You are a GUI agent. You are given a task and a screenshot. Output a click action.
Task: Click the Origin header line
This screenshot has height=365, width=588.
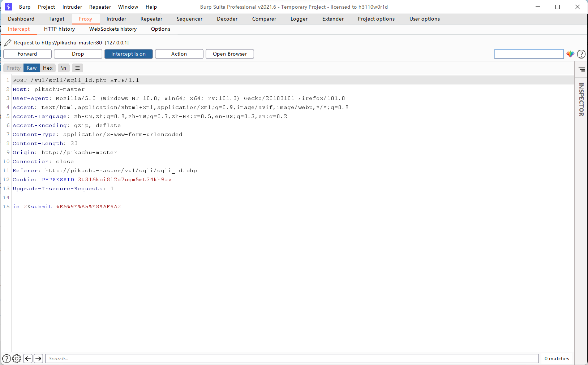[x=65, y=152]
